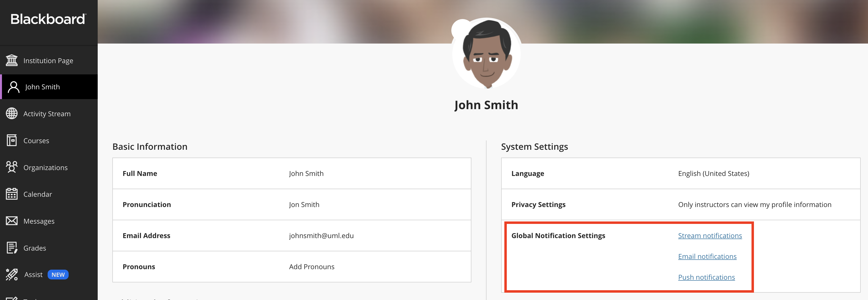
Task: Edit the Language setting English (United States)
Action: click(713, 173)
